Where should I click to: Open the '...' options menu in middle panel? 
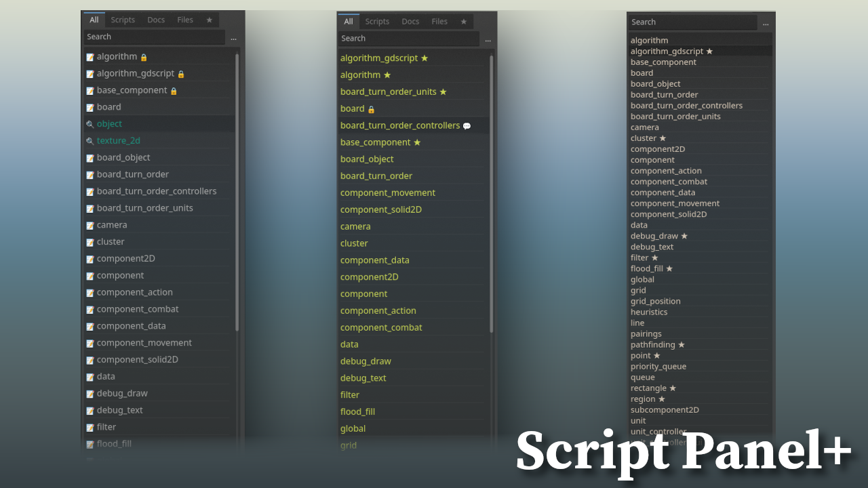pos(488,40)
